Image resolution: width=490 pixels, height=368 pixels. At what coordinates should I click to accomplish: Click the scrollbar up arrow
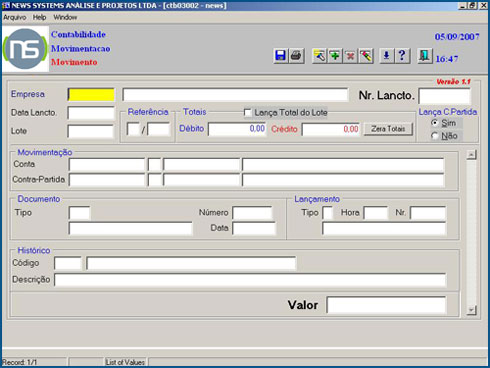[x=471, y=155]
